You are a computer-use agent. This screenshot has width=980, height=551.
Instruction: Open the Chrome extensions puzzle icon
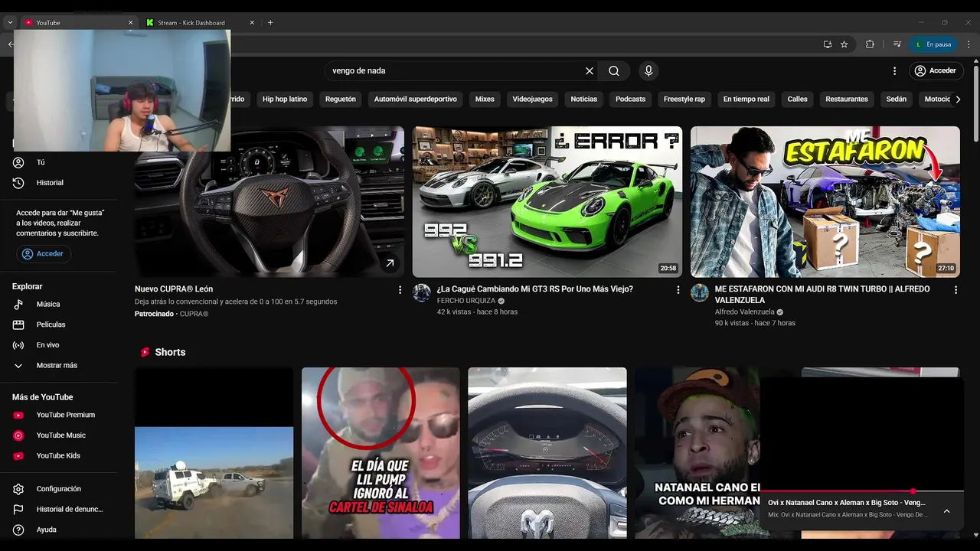[870, 44]
